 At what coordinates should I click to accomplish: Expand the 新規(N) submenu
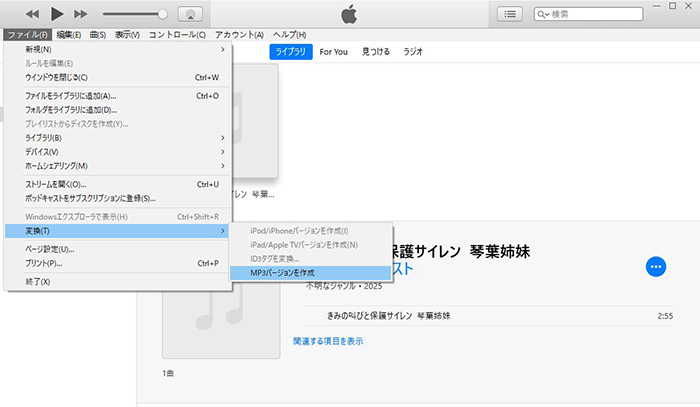(x=118, y=50)
